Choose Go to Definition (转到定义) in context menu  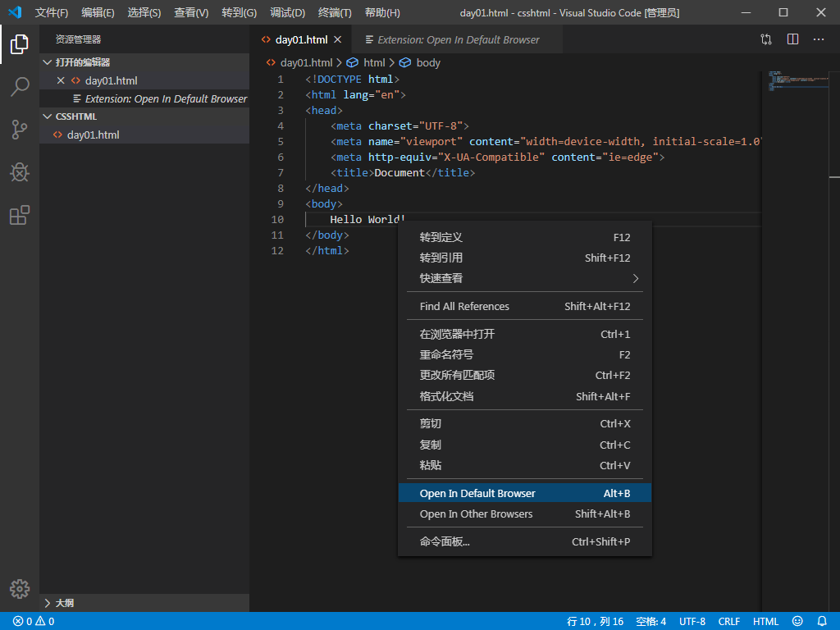525,237
